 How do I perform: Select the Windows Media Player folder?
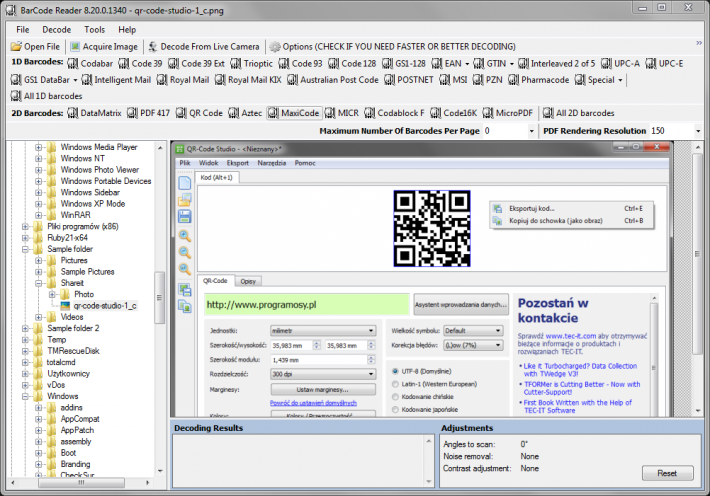[99, 147]
